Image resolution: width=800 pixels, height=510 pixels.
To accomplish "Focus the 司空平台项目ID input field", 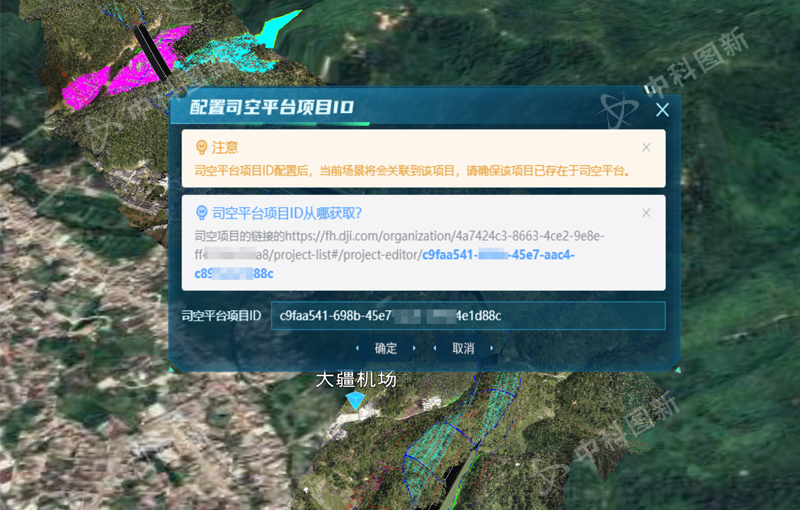I will 468,316.
